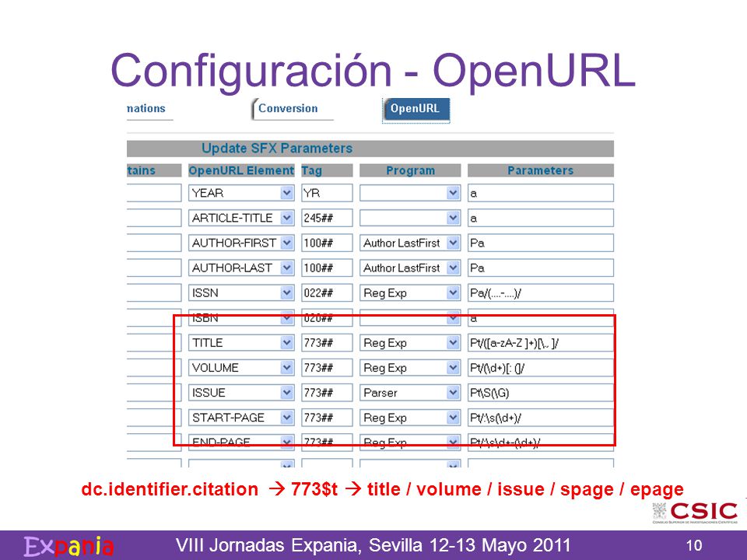Viewport: 747px width, 560px height.
Task: Open the TITLE element dropdown
Action: click(241, 342)
